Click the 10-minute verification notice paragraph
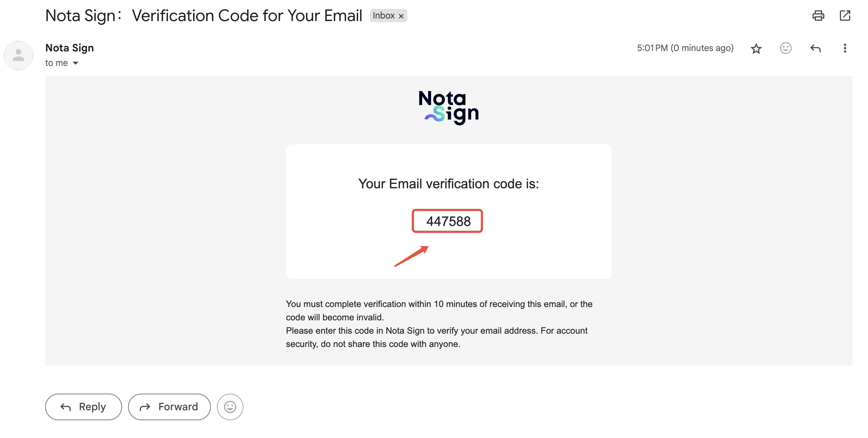This screenshot has width=868, height=438. (x=439, y=310)
